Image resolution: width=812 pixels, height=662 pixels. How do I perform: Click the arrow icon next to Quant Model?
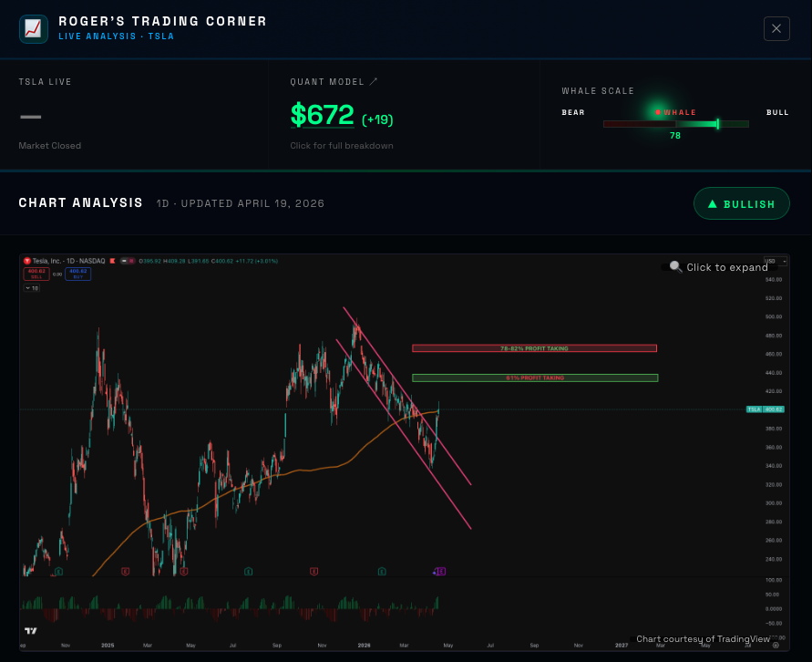[374, 81]
